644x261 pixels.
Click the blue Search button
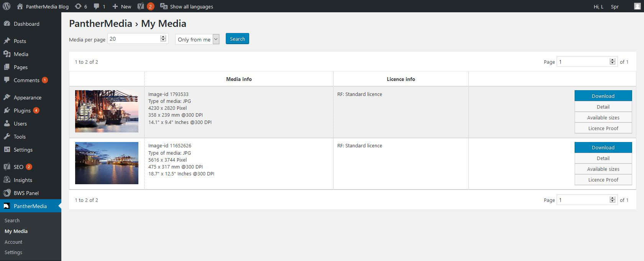[x=237, y=39]
